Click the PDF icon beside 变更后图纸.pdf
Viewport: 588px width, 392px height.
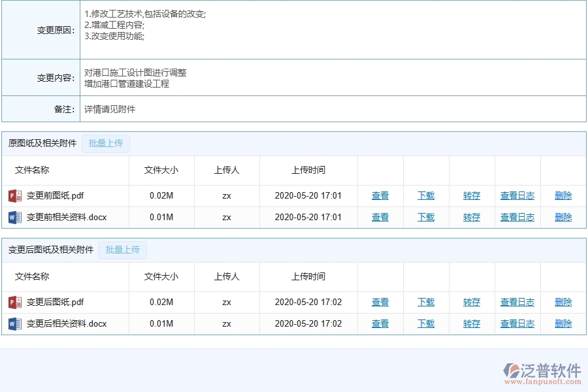pyautogui.click(x=14, y=302)
